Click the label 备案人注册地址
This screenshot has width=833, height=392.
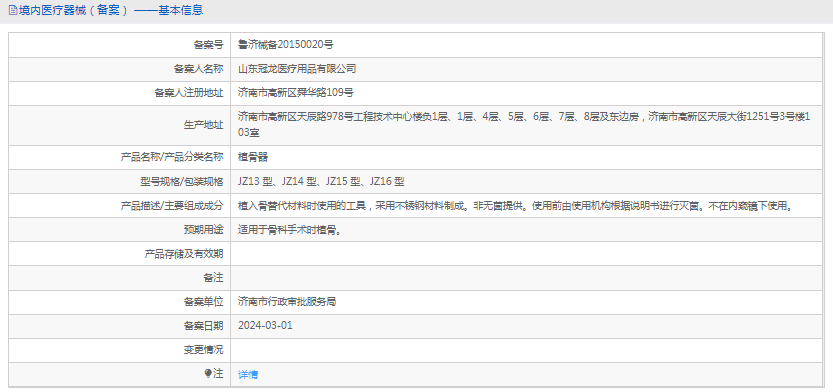tap(189, 93)
